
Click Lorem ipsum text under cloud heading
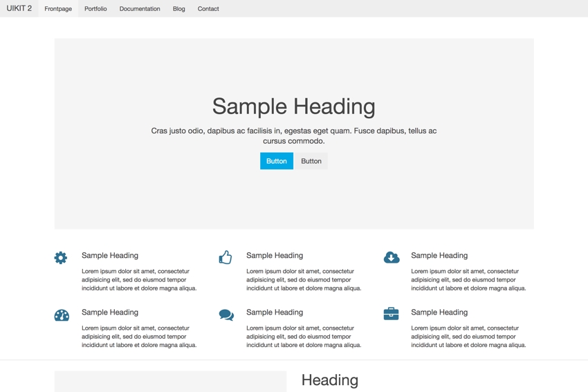coord(468,279)
